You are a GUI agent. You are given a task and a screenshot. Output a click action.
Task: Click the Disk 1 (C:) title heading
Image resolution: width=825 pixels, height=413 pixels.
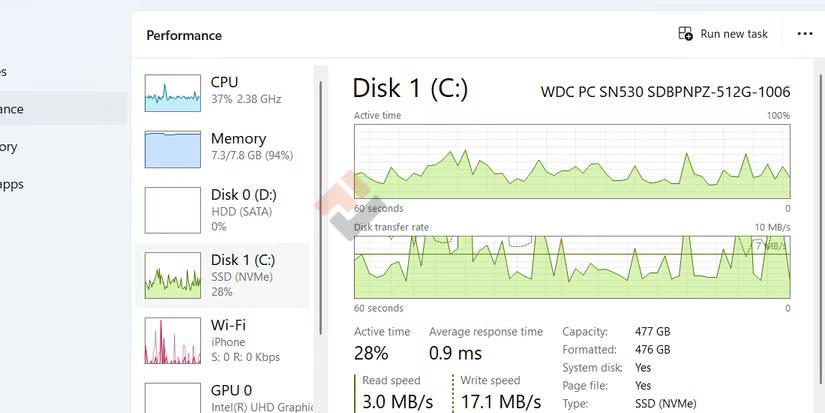[x=410, y=88]
